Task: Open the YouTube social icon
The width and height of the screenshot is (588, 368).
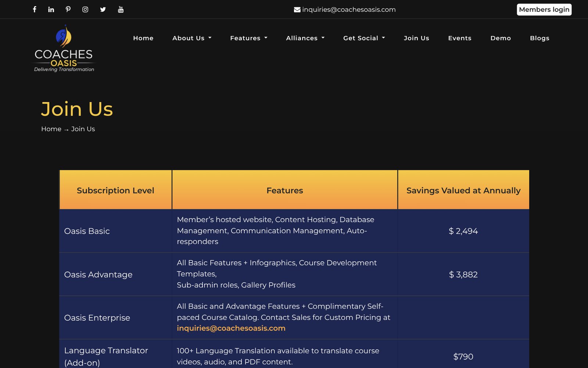Action: [x=121, y=9]
